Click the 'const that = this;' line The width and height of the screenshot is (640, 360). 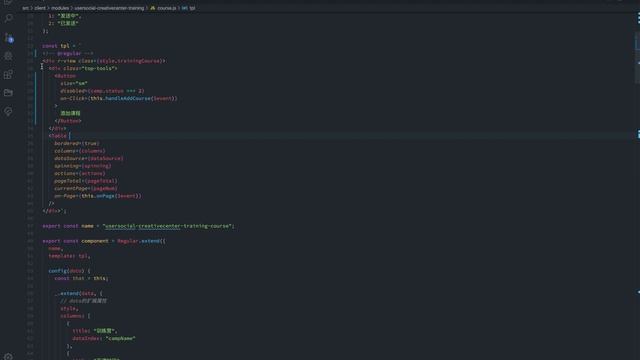tap(81, 278)
